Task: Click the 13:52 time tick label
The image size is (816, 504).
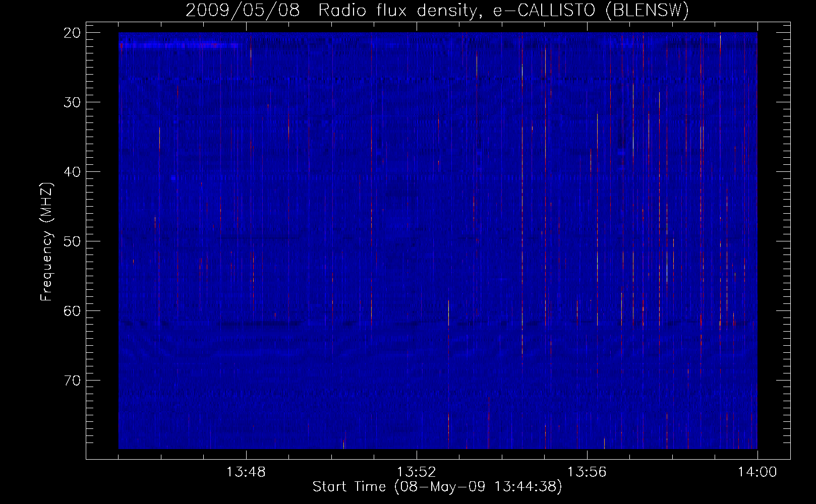Action: pos(417,472)
